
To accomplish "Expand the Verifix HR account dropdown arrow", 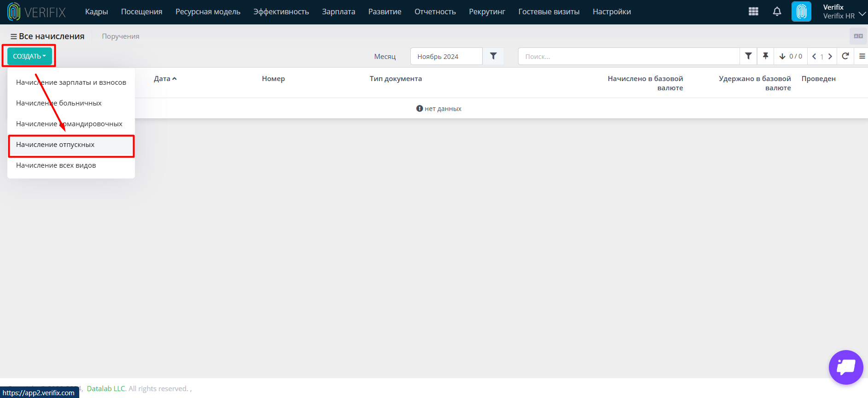I will click(x=862, y=14).
